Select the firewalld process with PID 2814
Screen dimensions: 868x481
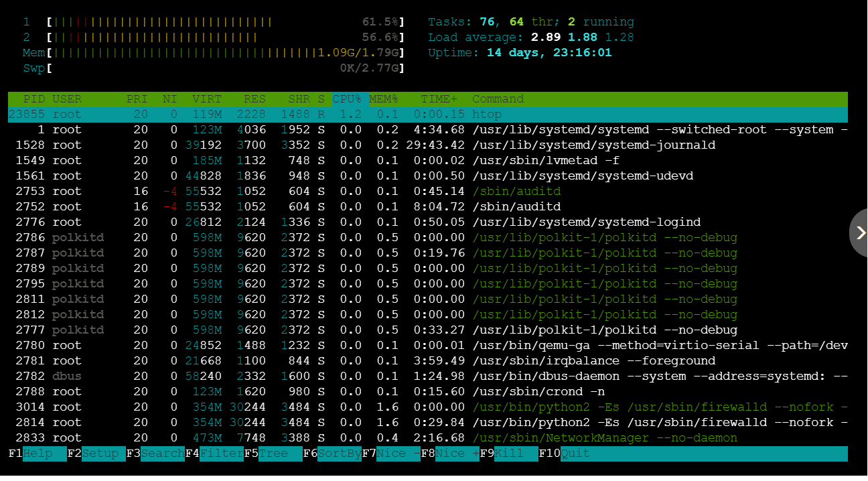(x=428, y=423)
